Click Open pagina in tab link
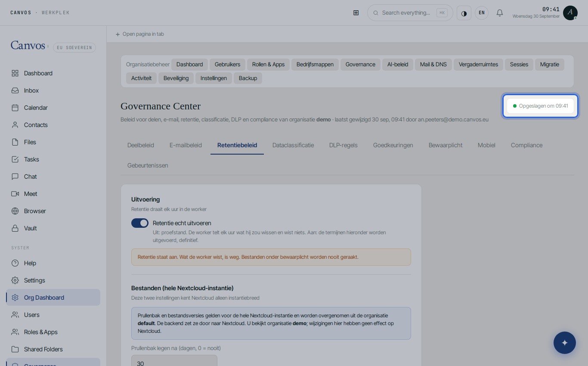This screenshot has width=588, height=366. click(x=139, y=34)
